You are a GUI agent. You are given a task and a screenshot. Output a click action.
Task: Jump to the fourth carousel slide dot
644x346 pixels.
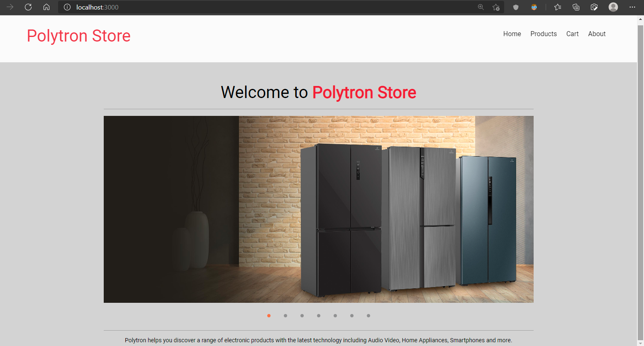point(319,316)
